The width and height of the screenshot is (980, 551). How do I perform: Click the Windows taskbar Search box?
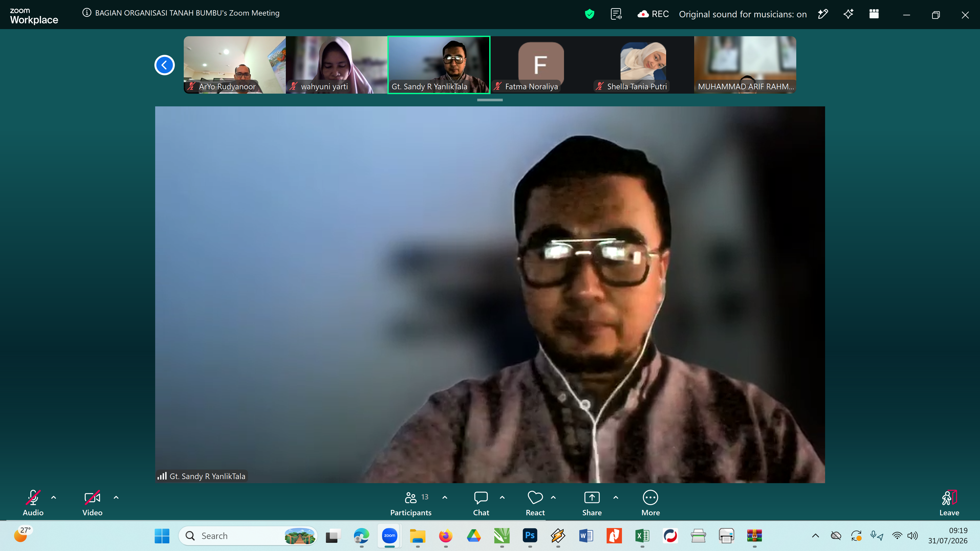click(x=248, y=536)
